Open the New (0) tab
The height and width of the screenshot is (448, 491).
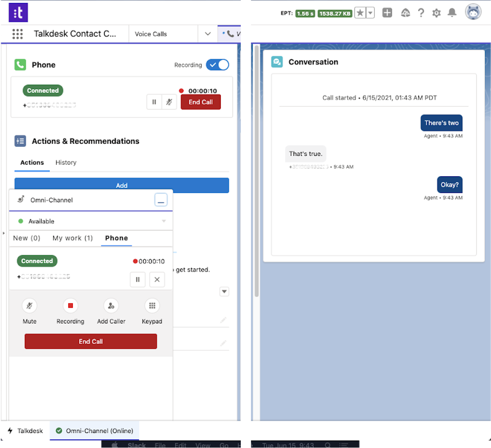coord(26,238)
